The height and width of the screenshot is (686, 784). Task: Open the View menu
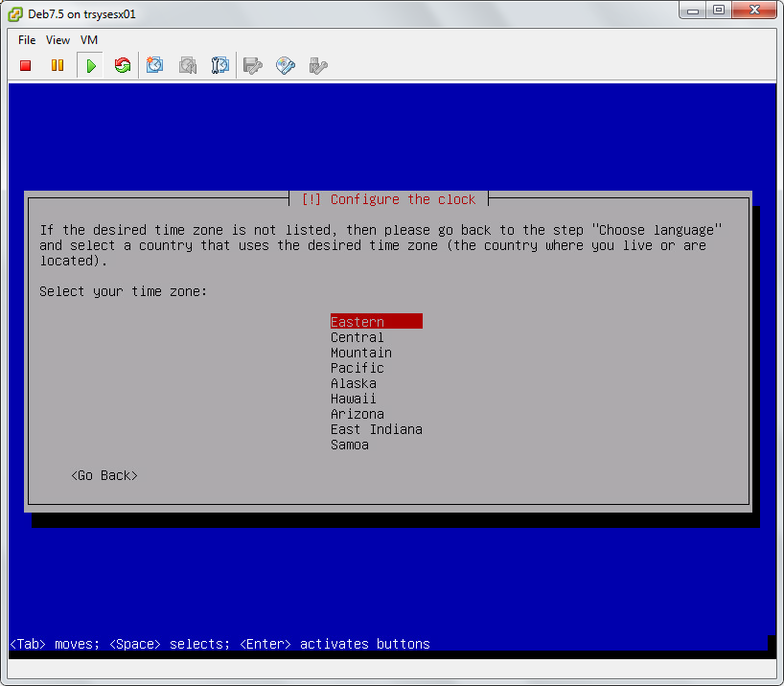58,40
